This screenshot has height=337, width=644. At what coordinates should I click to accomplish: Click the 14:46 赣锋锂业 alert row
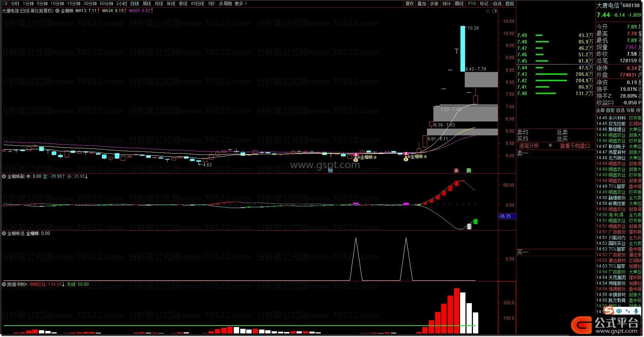coord(619,129)
